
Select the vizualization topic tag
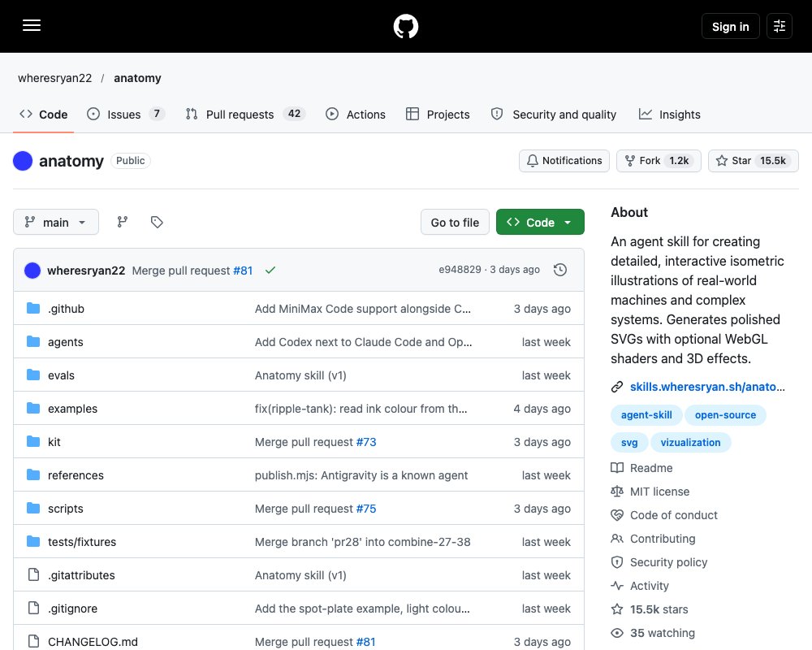690,442
